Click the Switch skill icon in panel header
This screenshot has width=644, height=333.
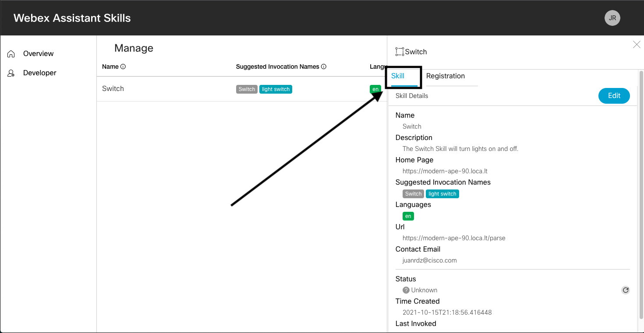(x=400, y=52)
